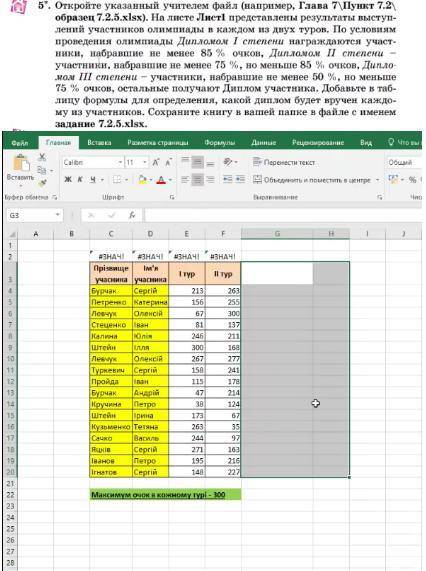Toggle middle vertical alignment
426x571 pixels.
coord(198,162)
